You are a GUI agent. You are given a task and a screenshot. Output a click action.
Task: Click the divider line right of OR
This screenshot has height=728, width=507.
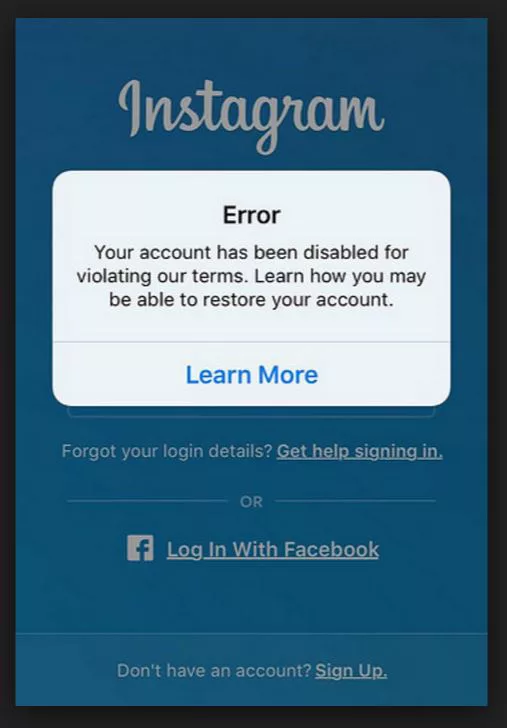(x=355, y=501)
